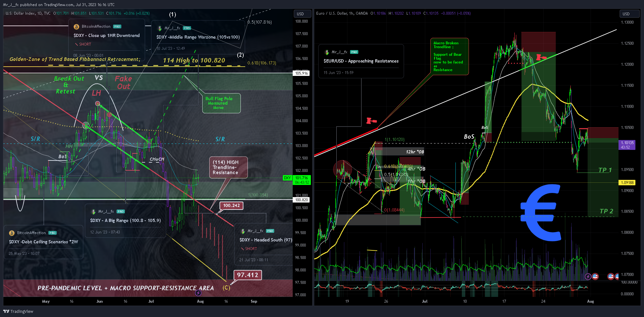Click the green DXY symbol tag
Image resolution: width=644 pixels, height=317 pixels.
point(287,178)
